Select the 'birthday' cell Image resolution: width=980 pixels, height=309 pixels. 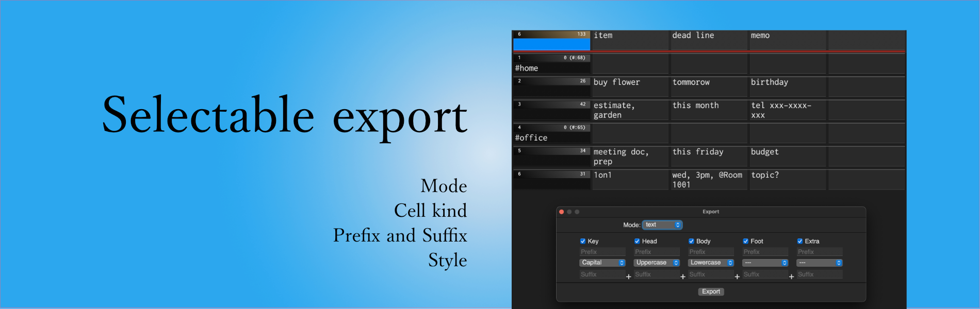pyautogui.click(x=788, y=87)
